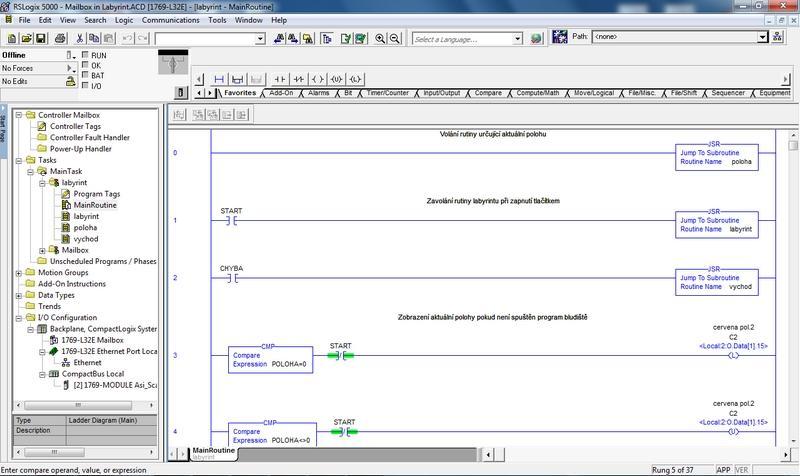Image resolution: width=800 pixels, height=476 pixels.
Task: Open the File menu
Action: 24,20
